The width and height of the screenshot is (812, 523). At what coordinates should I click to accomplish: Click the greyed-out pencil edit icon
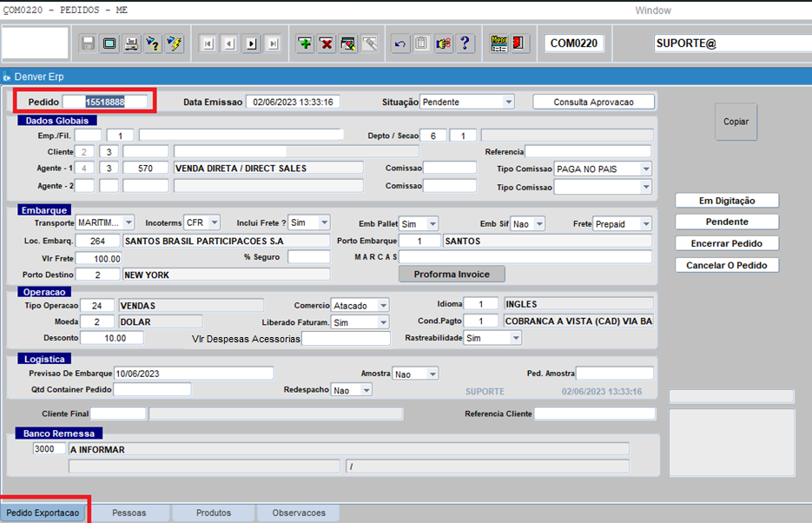point(370,43)
